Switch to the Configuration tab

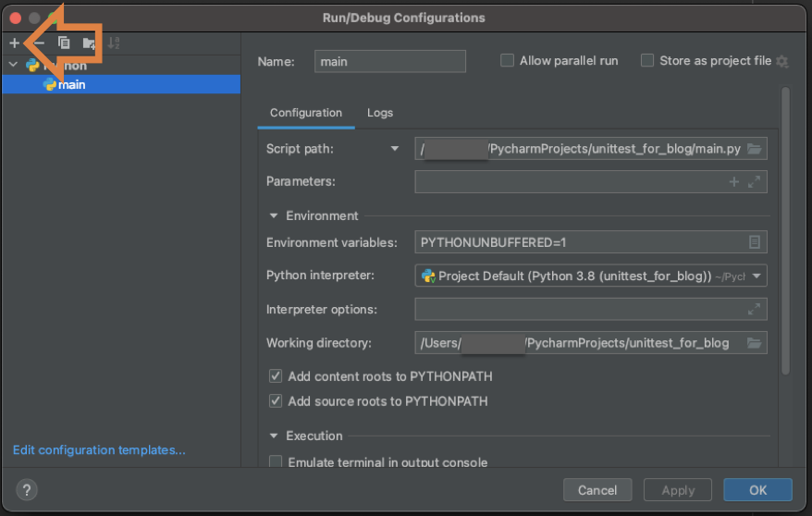pyautogui.click(x=306, y=113)
